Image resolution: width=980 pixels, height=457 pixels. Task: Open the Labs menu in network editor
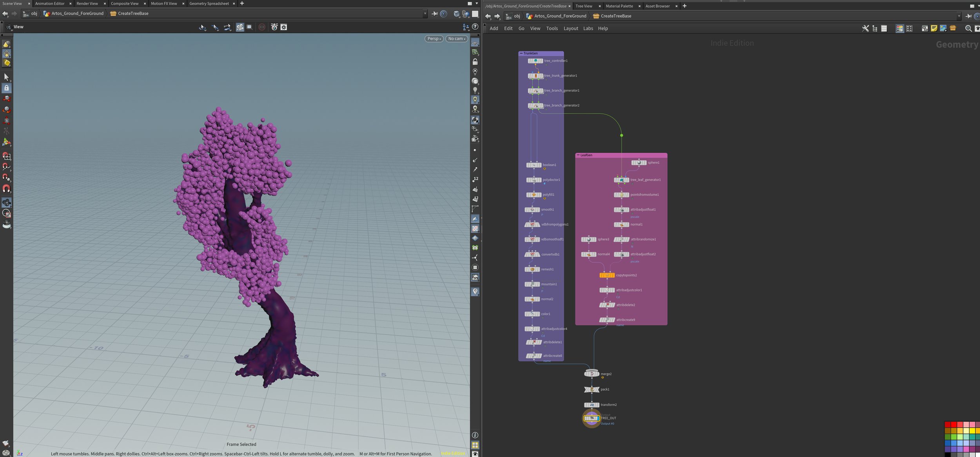coord(588,28)
